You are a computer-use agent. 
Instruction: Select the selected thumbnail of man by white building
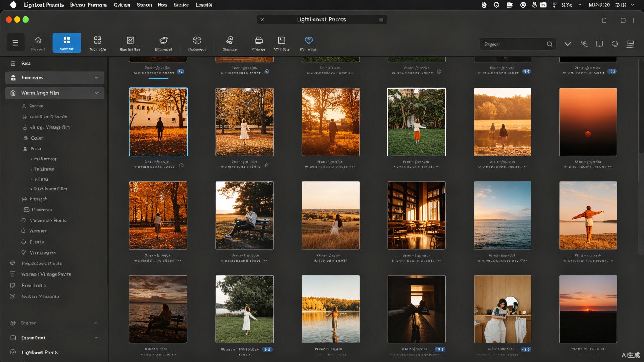tap(158, 122)
